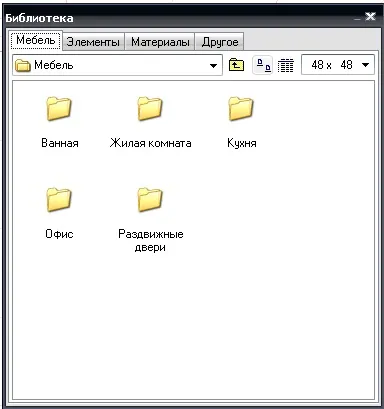Switch to the Элементы tab
Image resolution: width=384 pixels, height=409 pixels.
(93, 42)
